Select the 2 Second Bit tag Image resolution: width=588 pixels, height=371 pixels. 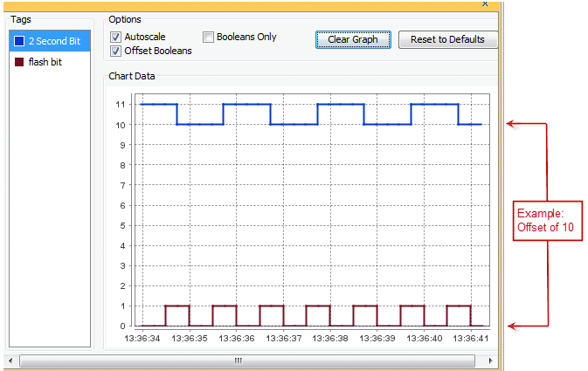click(x=54, y=41)
